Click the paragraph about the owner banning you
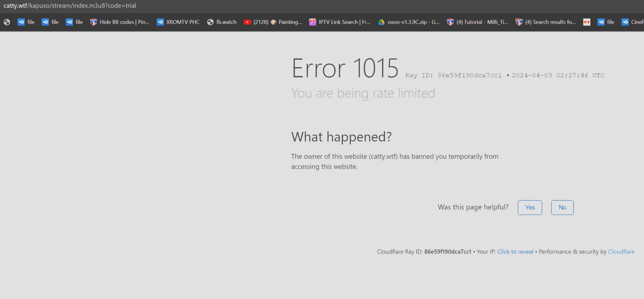The height and width of the screenshot is (299, 644). coord(395,161)
